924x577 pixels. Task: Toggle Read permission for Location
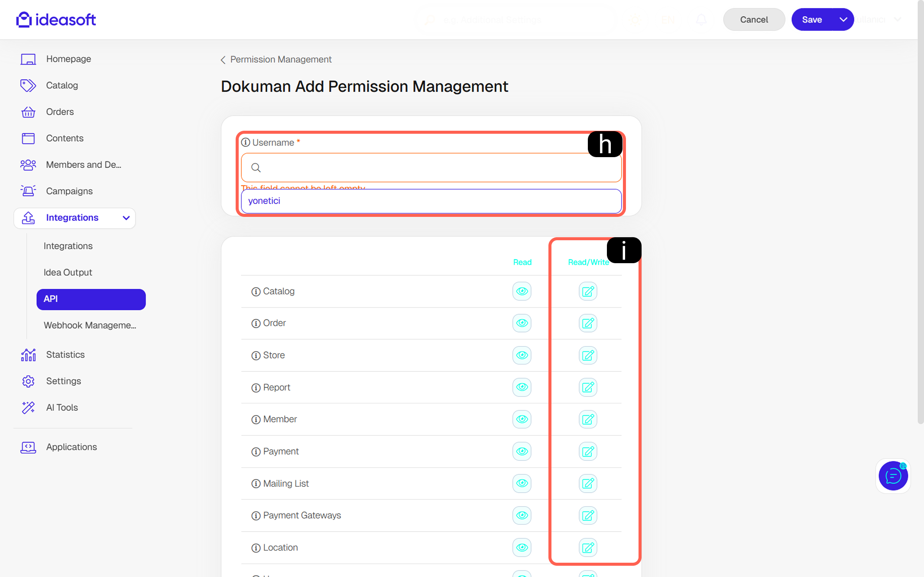[x=522, y=548]
